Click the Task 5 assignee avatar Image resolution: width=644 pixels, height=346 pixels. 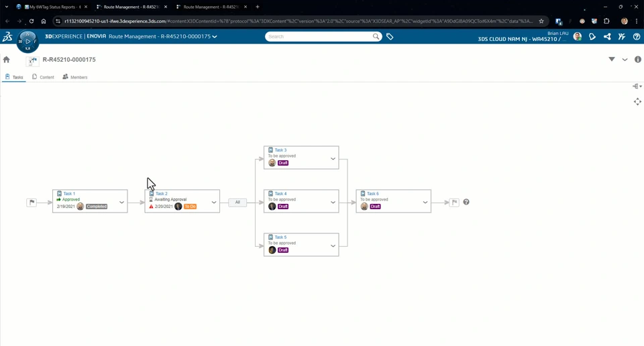pos(272,250)
